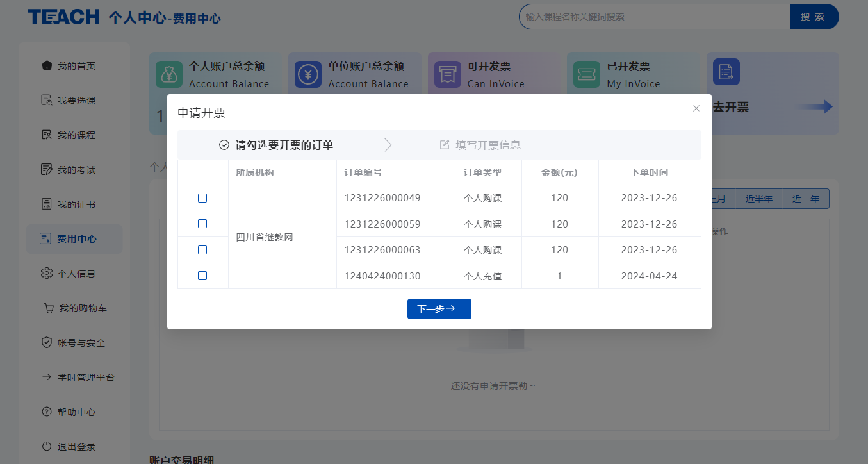This screenshot has height=464, width=868.
Task: Click the fee center icon beside 费用中心
Action: [45, 238]
